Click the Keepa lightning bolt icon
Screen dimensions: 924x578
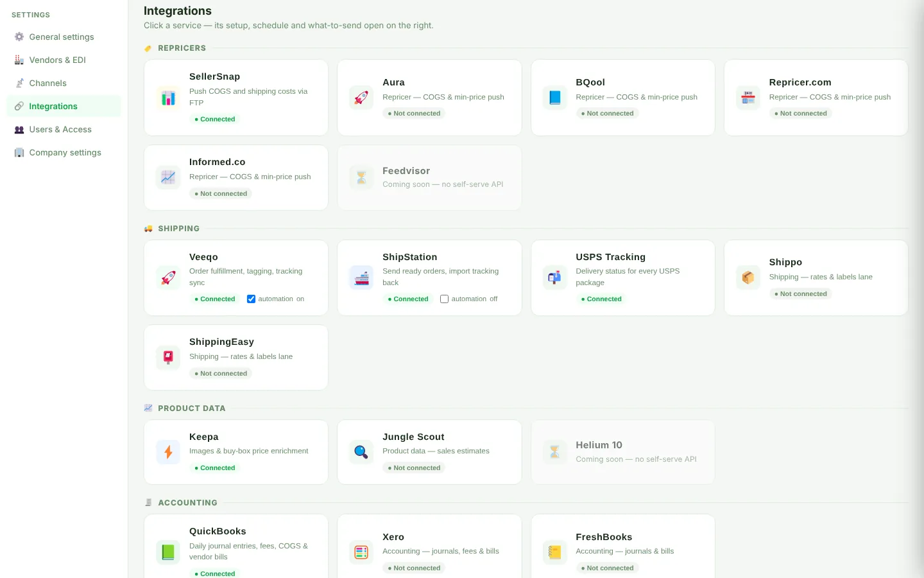[x=168, y=452]
